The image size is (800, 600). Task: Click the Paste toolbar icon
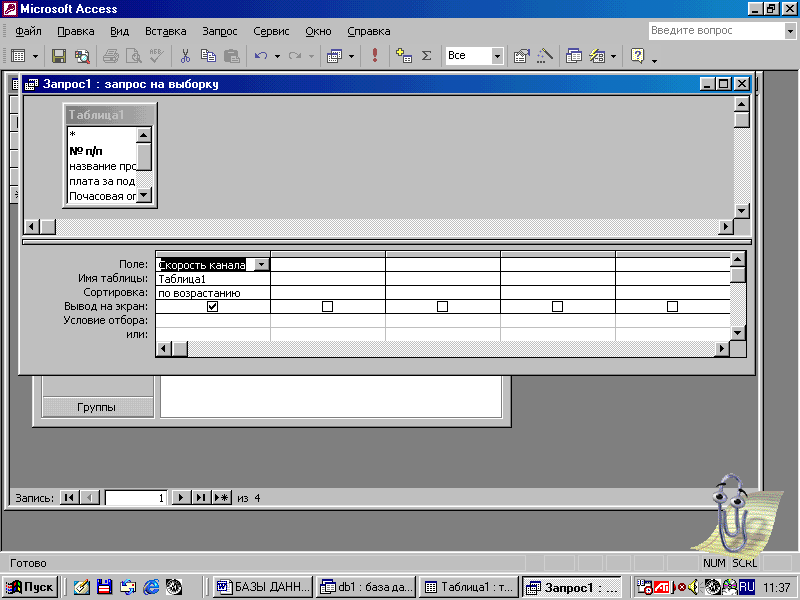coord(232,56)
